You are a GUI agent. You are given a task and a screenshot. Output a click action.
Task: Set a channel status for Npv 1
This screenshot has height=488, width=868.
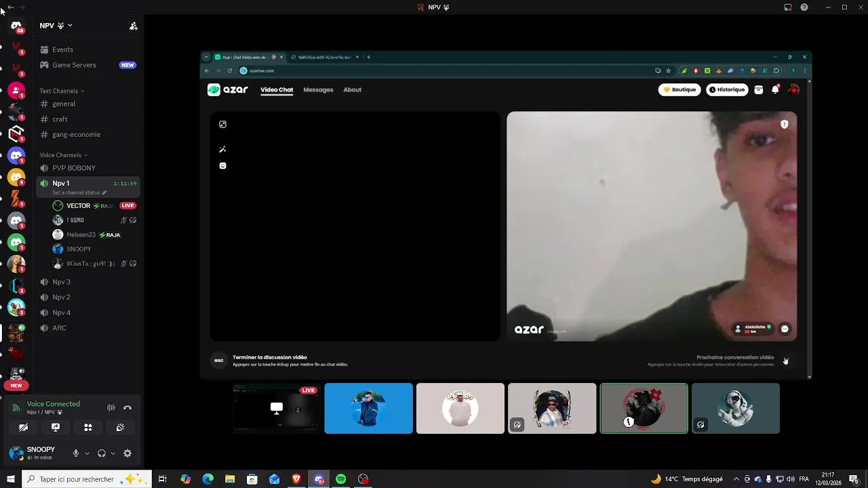(x=79, y=192)
